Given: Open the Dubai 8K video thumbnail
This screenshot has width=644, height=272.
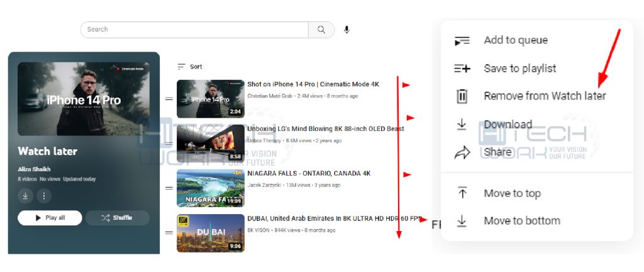Looking at the screenshot, I should point(210,233).
